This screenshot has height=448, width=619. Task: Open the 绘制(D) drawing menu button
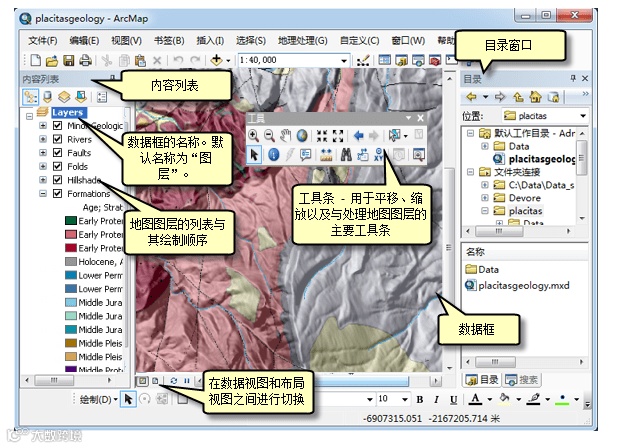click(x=98, y=400)
